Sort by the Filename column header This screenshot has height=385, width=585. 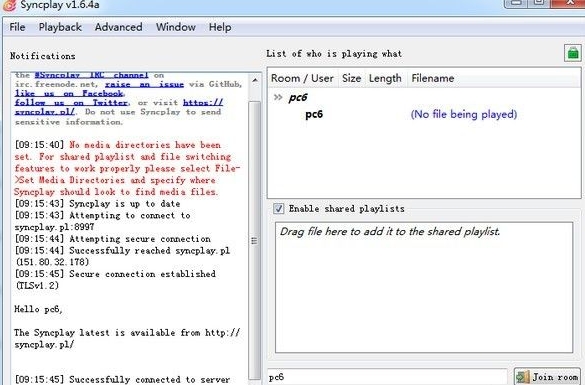tap(433, 78)
